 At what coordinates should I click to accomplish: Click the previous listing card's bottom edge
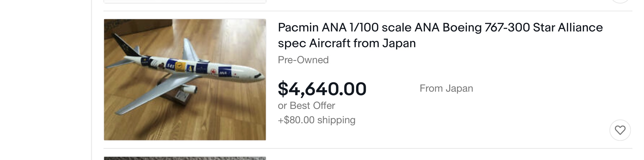[x=185, y=1]
